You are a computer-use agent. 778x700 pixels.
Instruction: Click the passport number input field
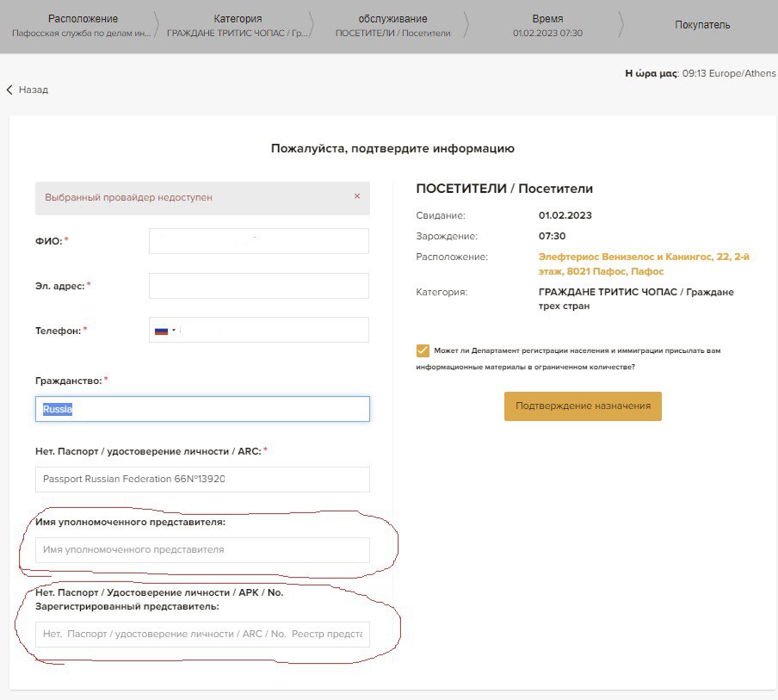[202, 480]
